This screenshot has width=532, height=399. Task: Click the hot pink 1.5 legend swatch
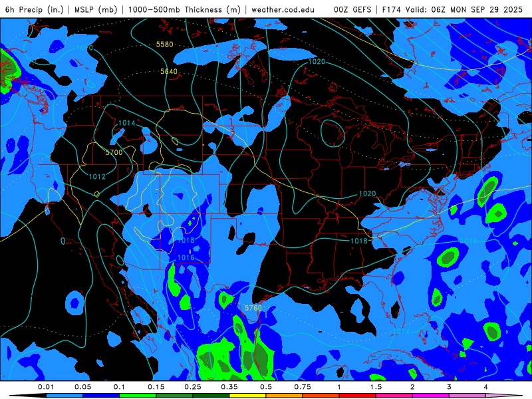pos(394,396)
